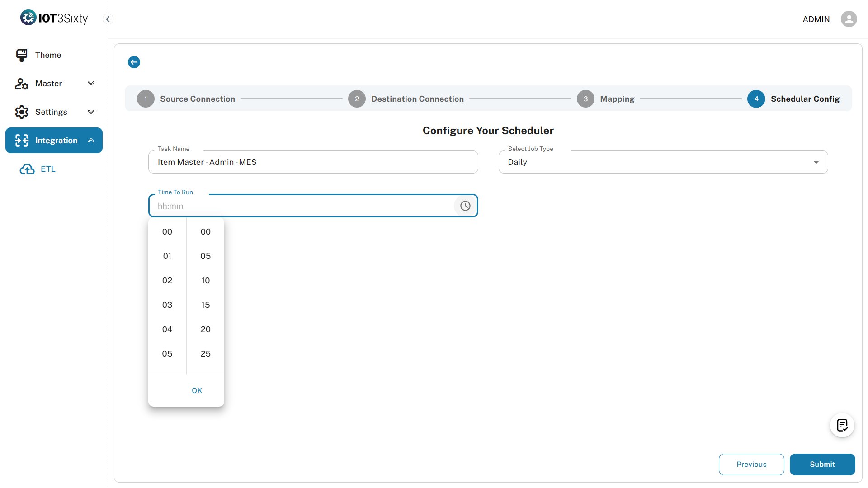Collapse the sidebar with chevron arrow
The image size is (868, 488).
pos(108,19)
